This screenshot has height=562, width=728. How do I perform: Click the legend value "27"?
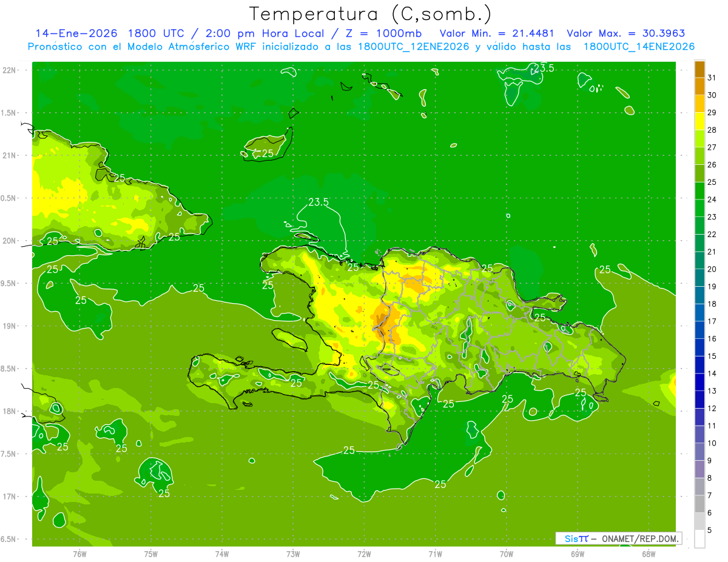(712, 147)
